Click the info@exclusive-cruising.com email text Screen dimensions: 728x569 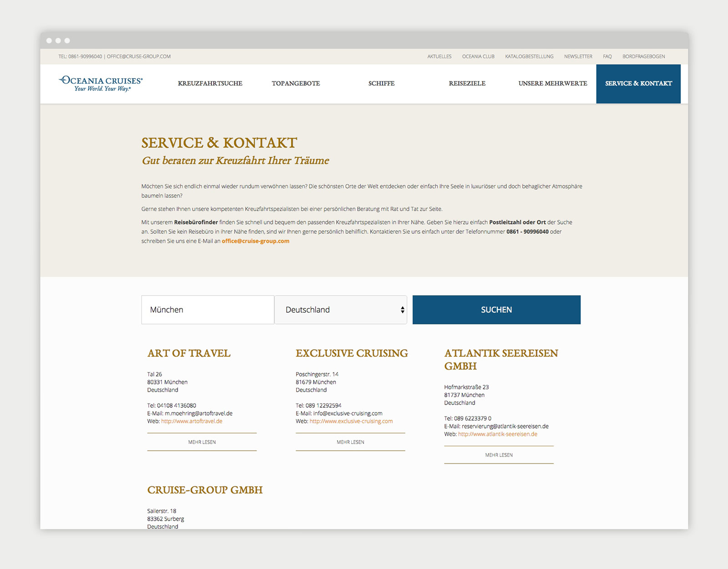(x=348, y=413)
